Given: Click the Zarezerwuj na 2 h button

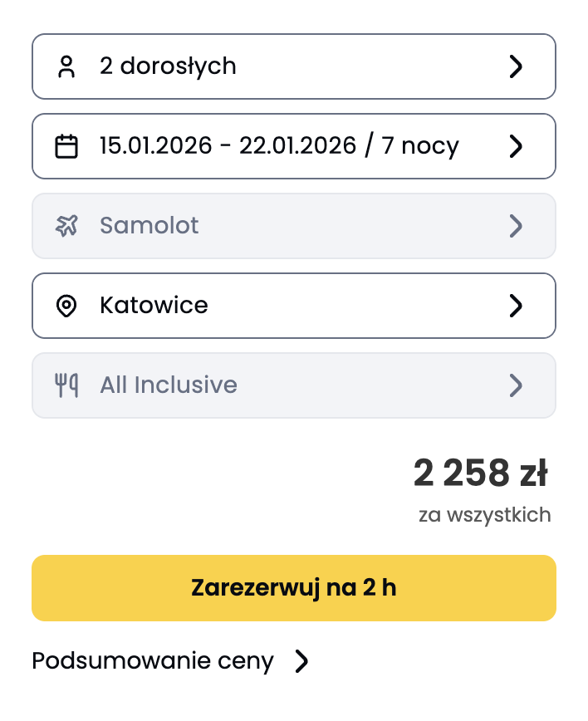Looking at the screenshot, I should [x=293, y=587].
